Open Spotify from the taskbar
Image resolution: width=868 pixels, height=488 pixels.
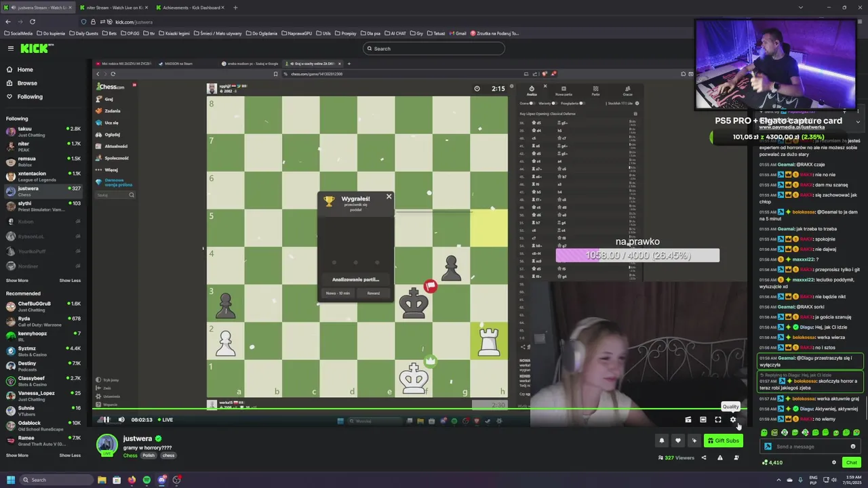146,480
